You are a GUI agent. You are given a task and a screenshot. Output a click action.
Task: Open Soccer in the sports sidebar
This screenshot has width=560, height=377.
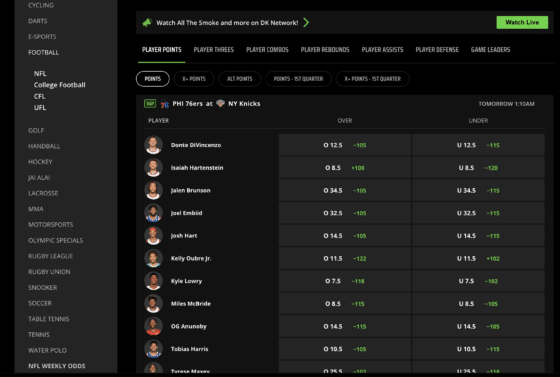pos(40,303)
